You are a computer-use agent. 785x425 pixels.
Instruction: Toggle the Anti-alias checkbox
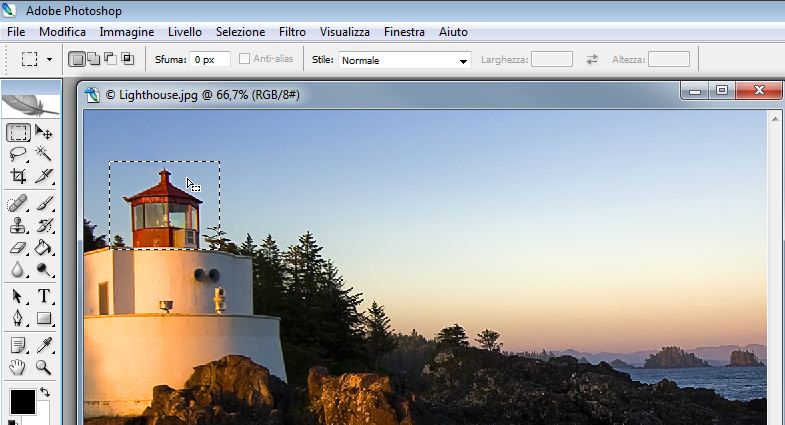tap(244, 59)
